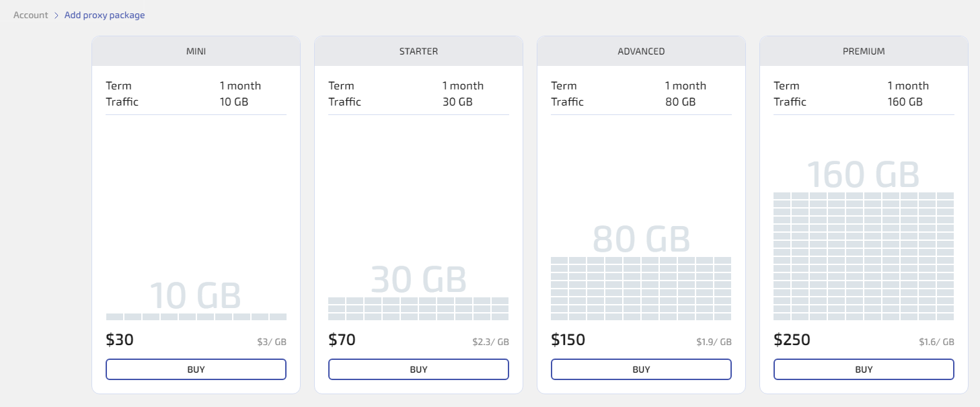Click the $2.3/ GB rate label
This screenshot has height=407, width=980.
tap(490, 342)
